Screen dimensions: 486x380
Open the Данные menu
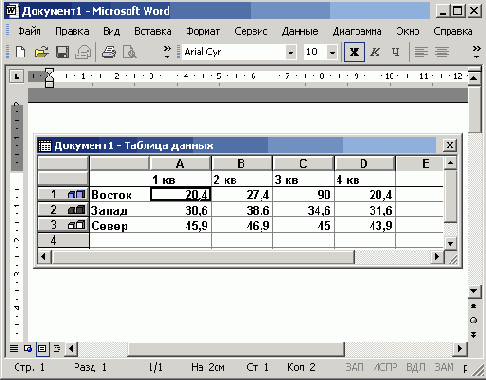coord(300,31)
